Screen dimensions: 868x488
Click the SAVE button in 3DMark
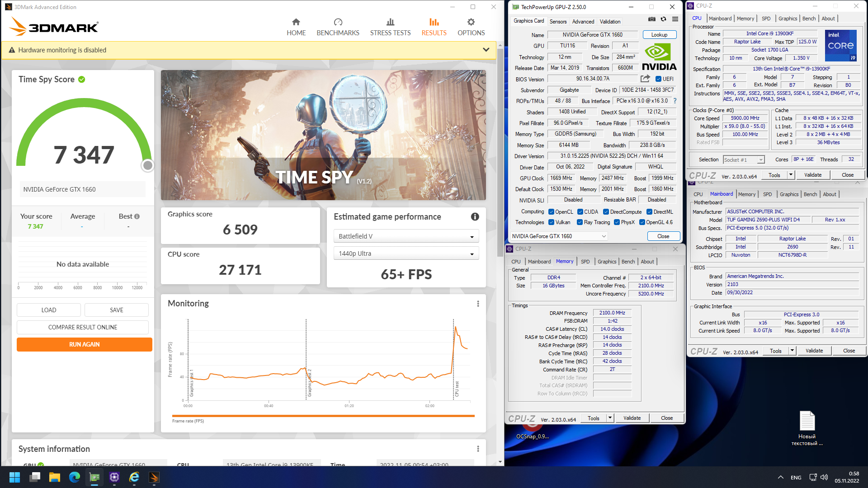(116, 310)
